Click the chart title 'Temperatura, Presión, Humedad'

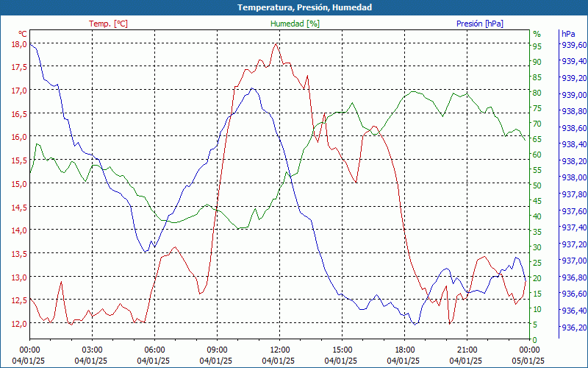[304, 7]
